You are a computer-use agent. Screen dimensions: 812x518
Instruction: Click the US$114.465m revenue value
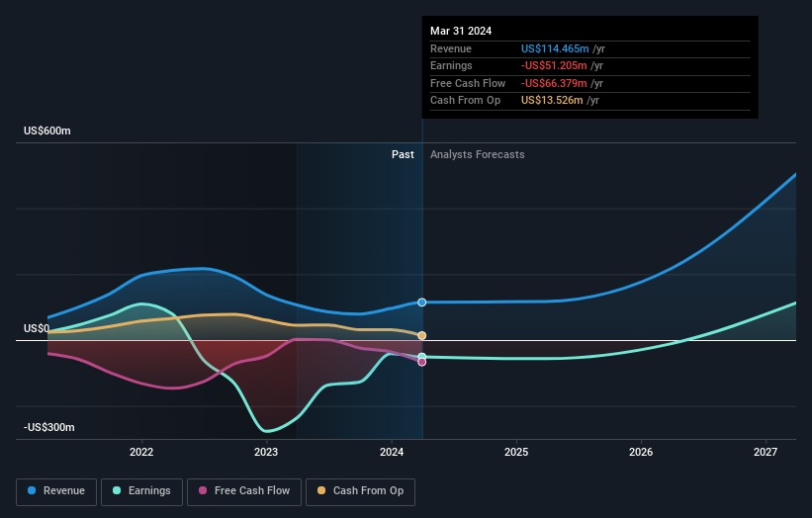coord(555,48)
